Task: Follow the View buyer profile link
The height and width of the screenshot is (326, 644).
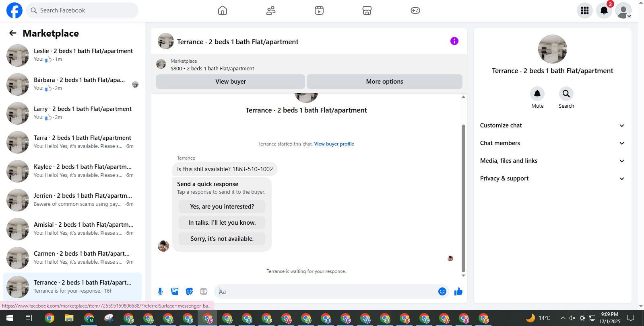Action: coord(334,144)
